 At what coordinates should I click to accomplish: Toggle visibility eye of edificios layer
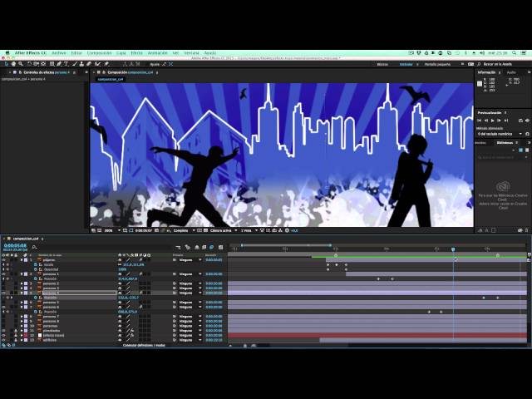(3, 340)
